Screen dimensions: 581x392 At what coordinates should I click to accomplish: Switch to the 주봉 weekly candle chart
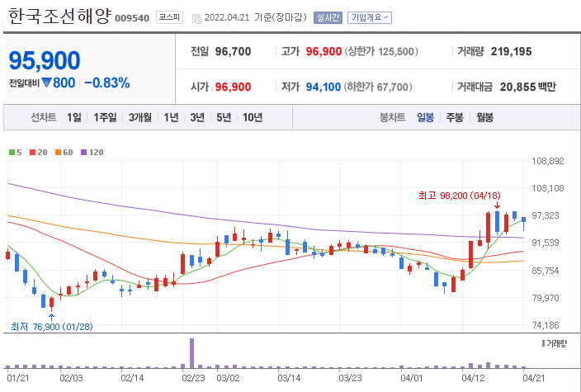coord(454,117)
